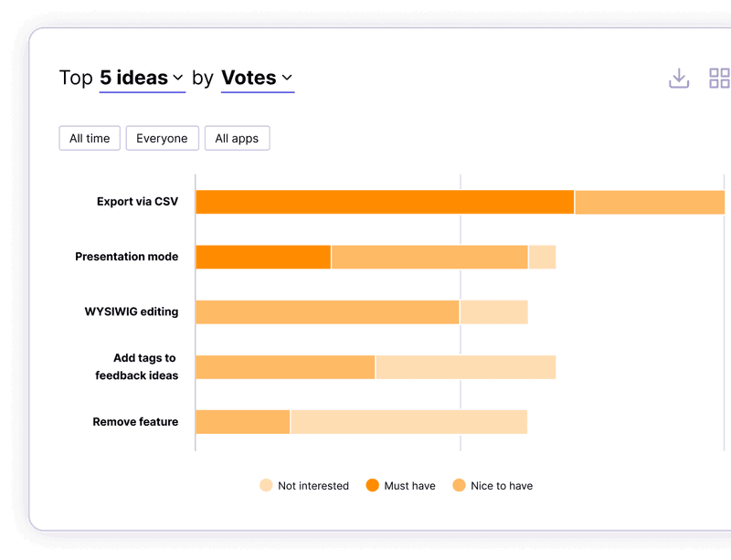Image resolution: width=731 pixels, height=560 pixels.
Task: Select the 'WYSIWIG editing' idea label
Action: coord(131,312)
